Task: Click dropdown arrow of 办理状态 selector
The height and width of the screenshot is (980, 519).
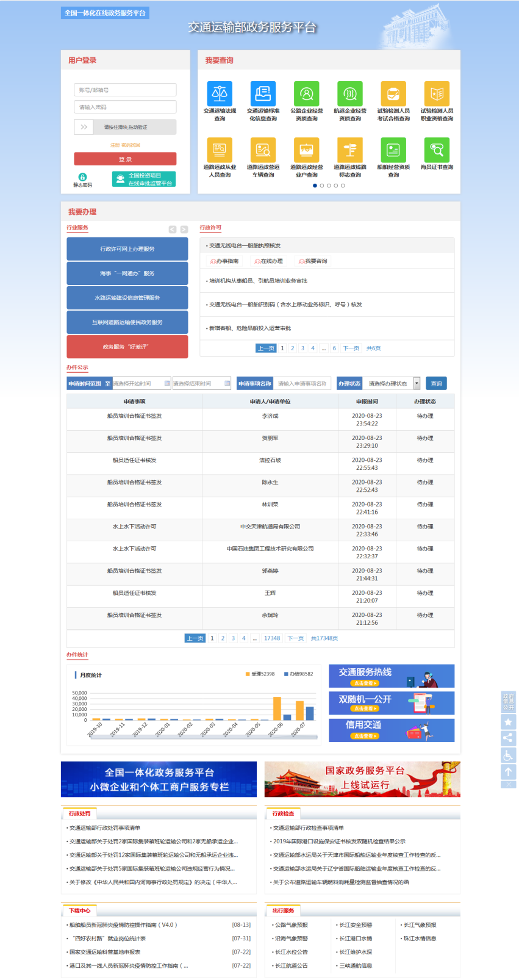Action: tap(417, 383)
